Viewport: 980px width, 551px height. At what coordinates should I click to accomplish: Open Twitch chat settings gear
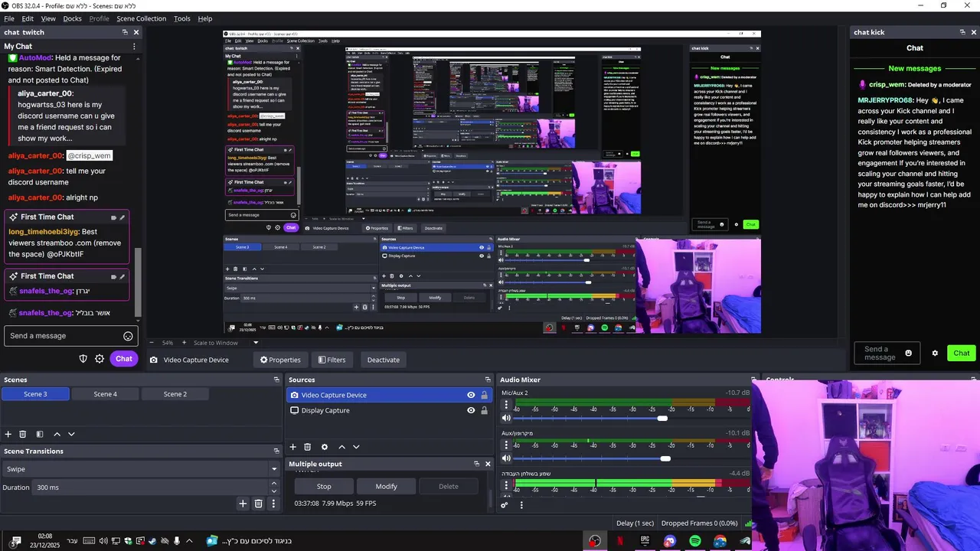coord(100,359)
